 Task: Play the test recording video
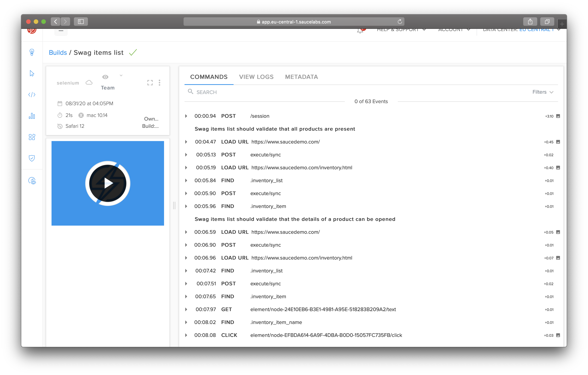[108, 183]
